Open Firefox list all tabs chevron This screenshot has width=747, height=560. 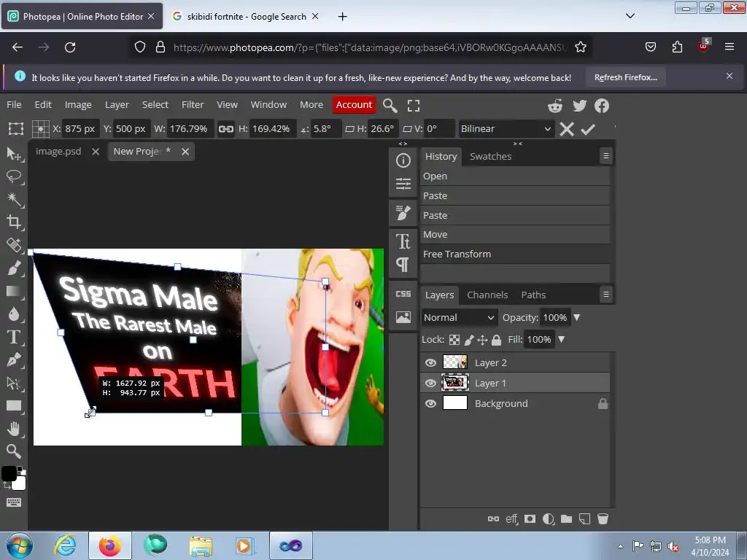tap(630, 16)
